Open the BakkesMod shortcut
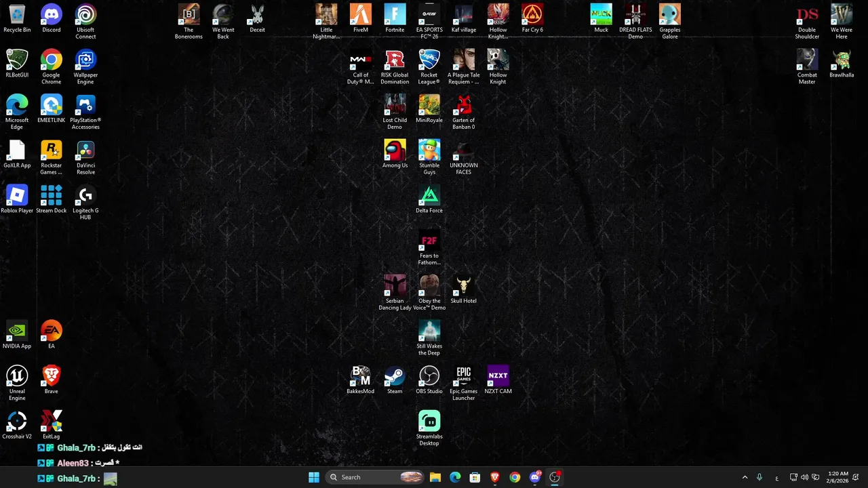The height and width of the screenshot is (488, 868). 361,380
